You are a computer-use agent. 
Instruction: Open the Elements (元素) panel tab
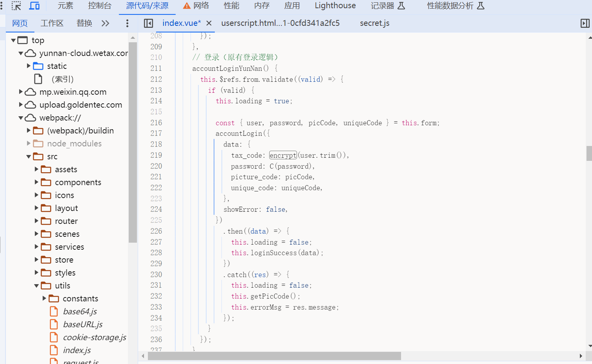click(x=65, y=6)
